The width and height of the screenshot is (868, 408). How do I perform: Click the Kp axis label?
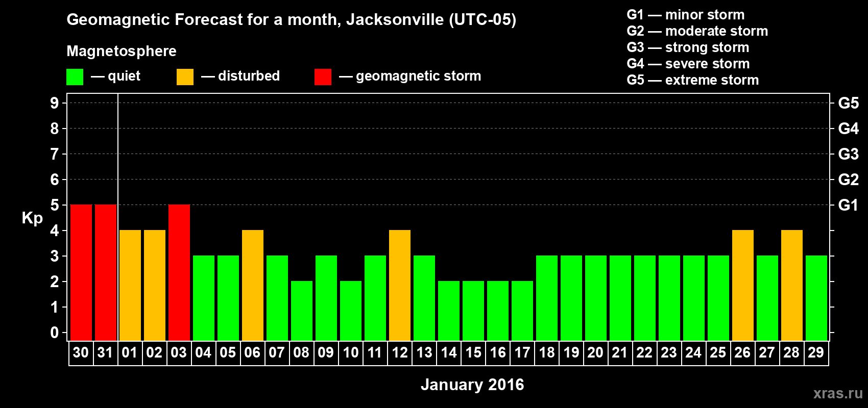tap(32, 218)
